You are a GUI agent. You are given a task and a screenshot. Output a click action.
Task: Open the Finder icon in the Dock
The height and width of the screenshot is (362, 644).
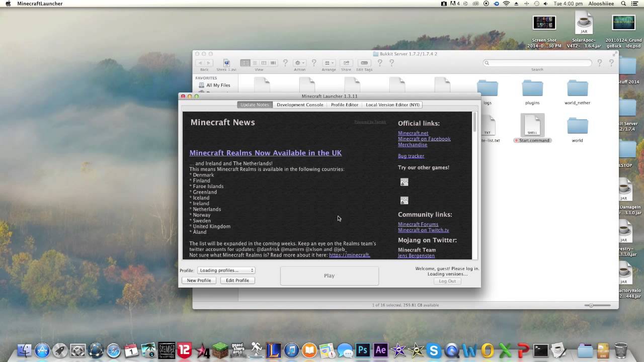(24, 350)
